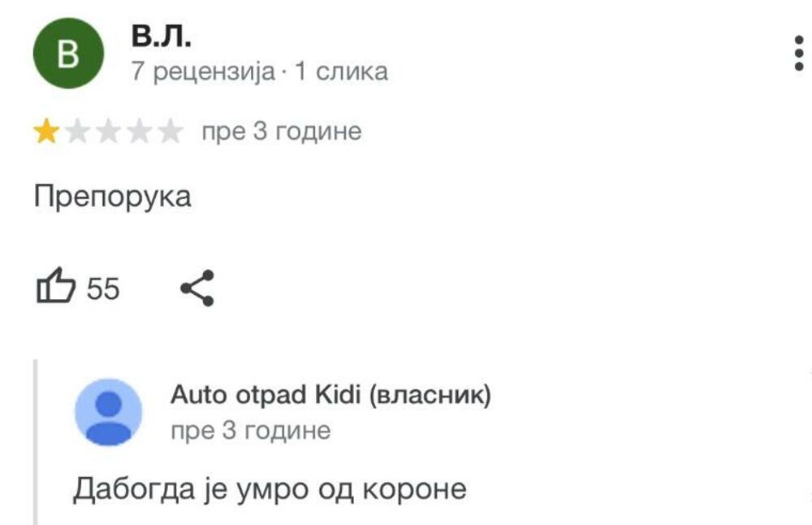The width and height of the screenshot is (812, 525).
Task: Click the gray vertical reply quote bar
Action: click(x=36, y=442)
